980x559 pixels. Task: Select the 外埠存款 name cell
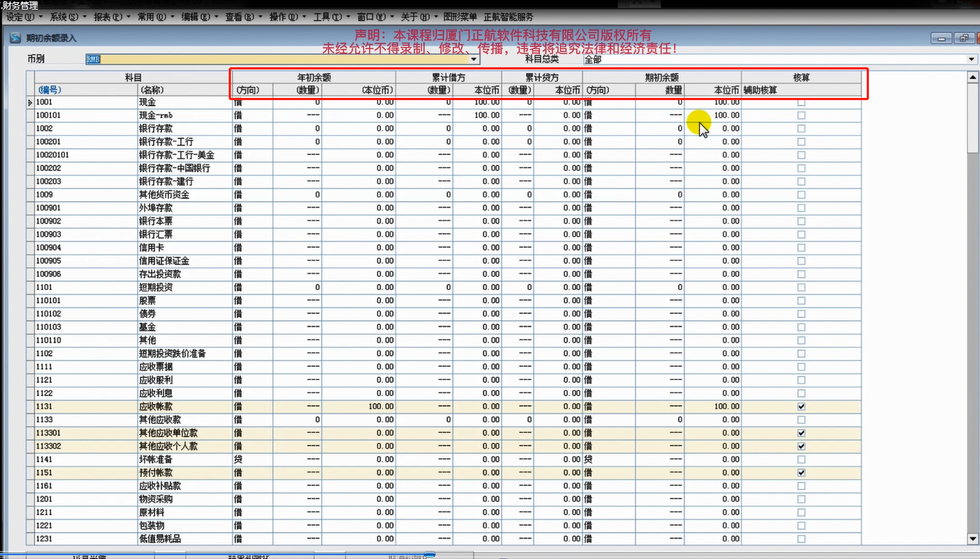[185, 208]
